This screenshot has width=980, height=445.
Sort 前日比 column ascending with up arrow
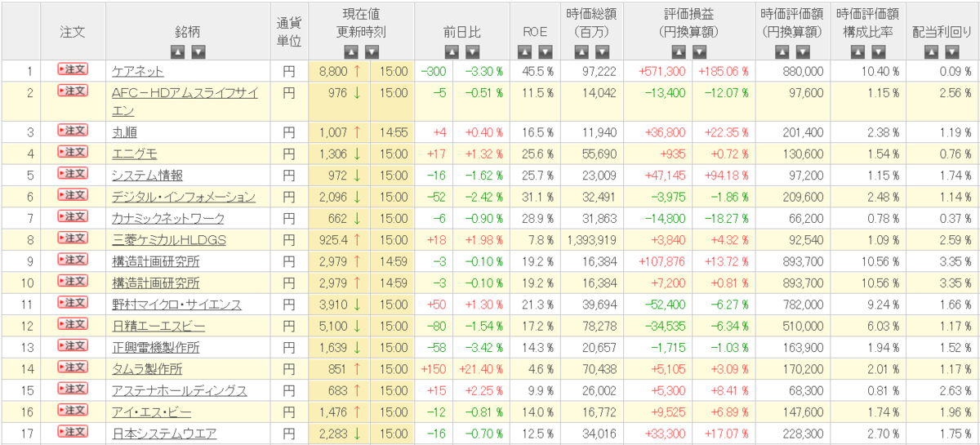coord(452,52)
